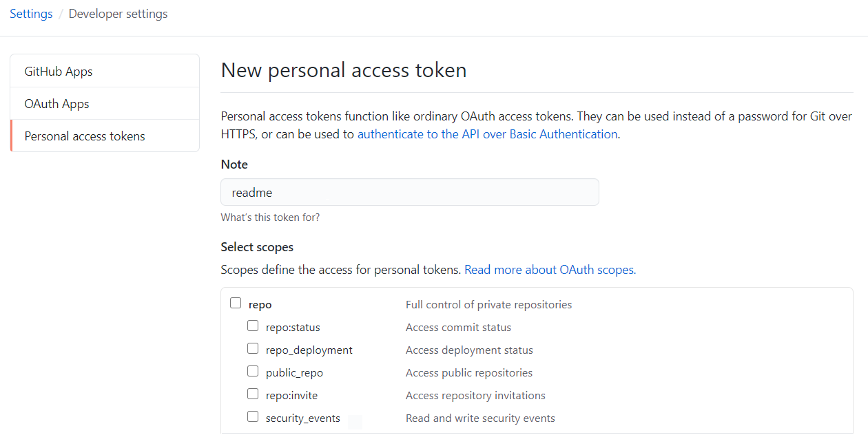The image size is (868, 446).
Task: Click the New personal access token heading
Action: pos(343,70)
